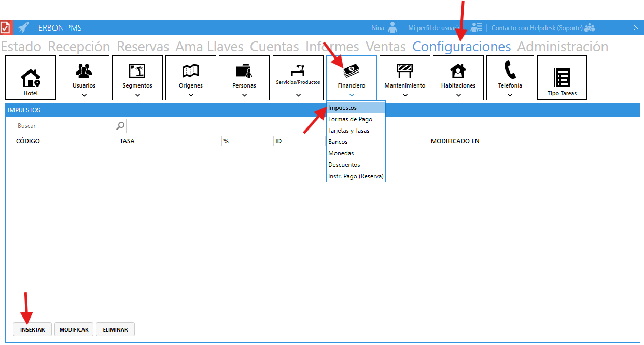
Task: Click into the Buscar search field
Action: [65, 126]
